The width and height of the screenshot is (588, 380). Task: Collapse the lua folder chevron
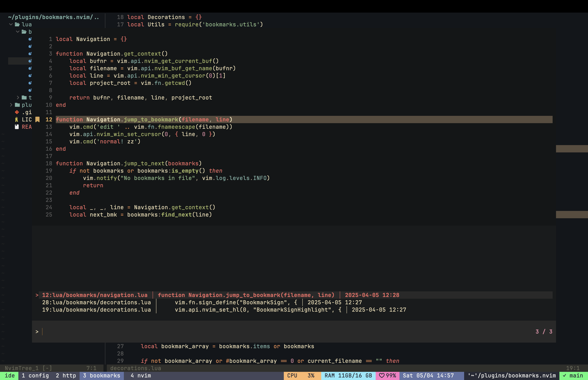(11, 24)
